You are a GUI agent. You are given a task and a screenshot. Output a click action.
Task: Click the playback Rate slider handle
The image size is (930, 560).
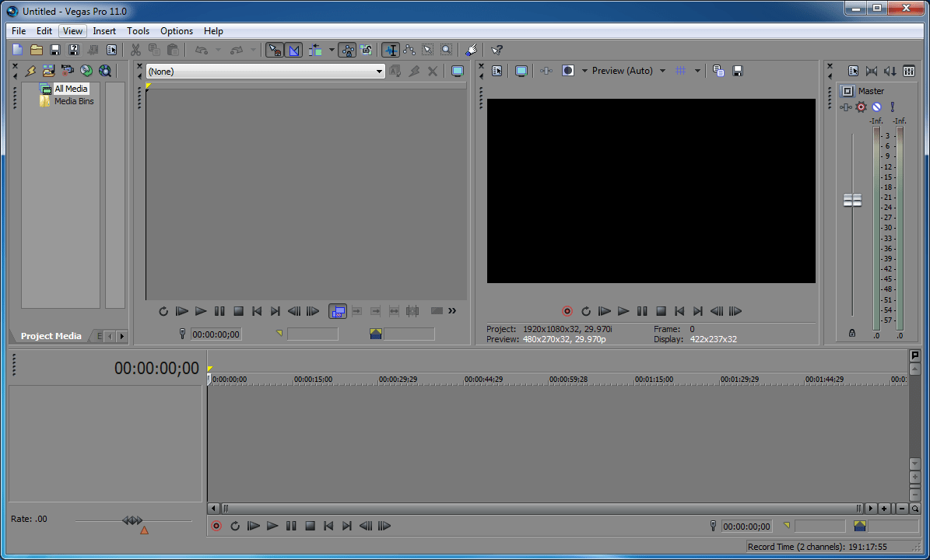[x=132, y=520]
